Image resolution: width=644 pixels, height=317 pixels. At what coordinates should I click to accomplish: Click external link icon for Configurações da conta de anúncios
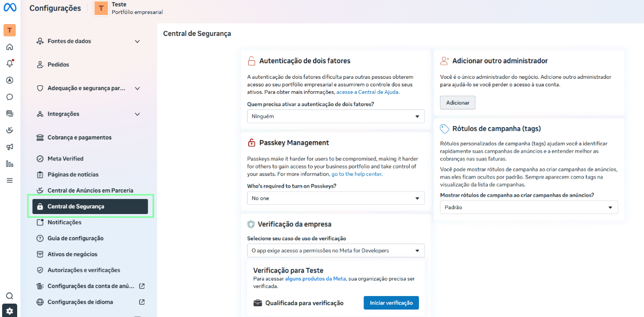[x=142, y=286]
